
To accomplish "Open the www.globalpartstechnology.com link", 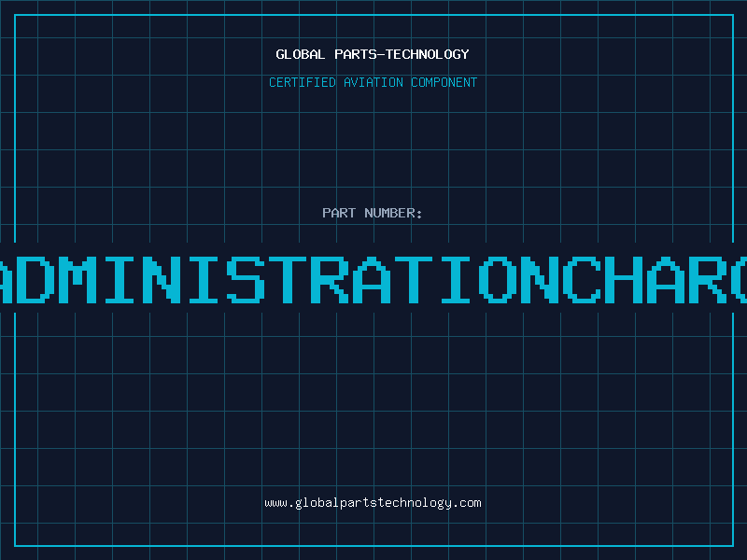I will click(373, 503).
